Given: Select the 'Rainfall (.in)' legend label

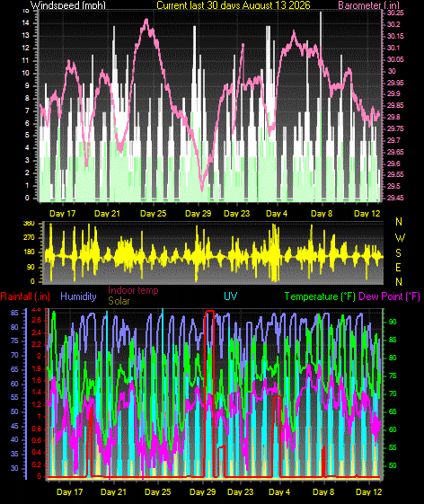Looking at the screenshot, I should (25, 296).
